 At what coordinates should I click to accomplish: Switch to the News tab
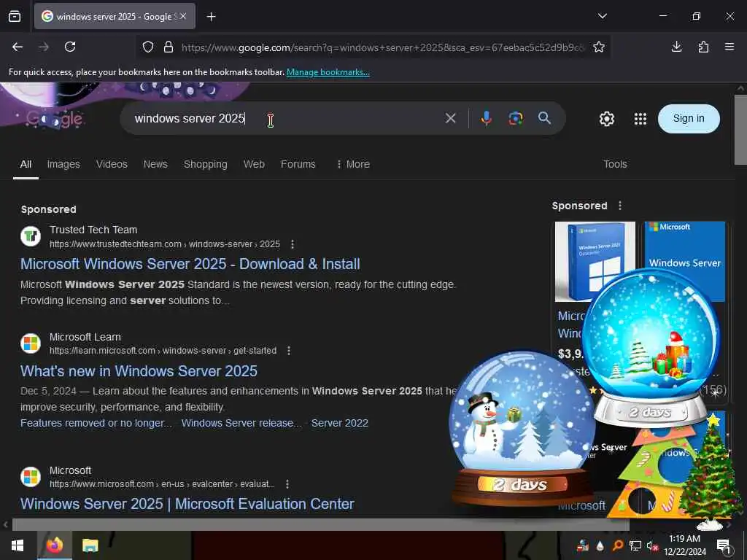pos(156,164)
